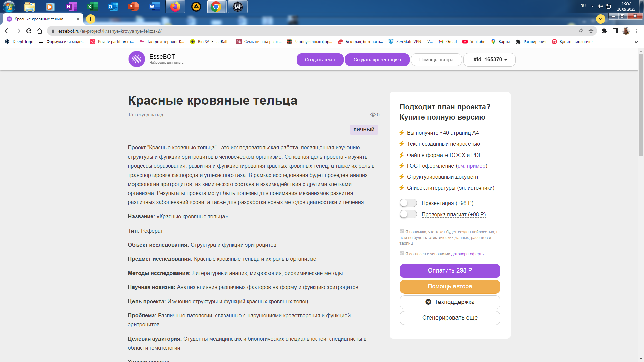Open the Chrome extensions puzzle icon
Image resolution: width=644 pixels, height=362 pixels.
click(x=604, y=31)
